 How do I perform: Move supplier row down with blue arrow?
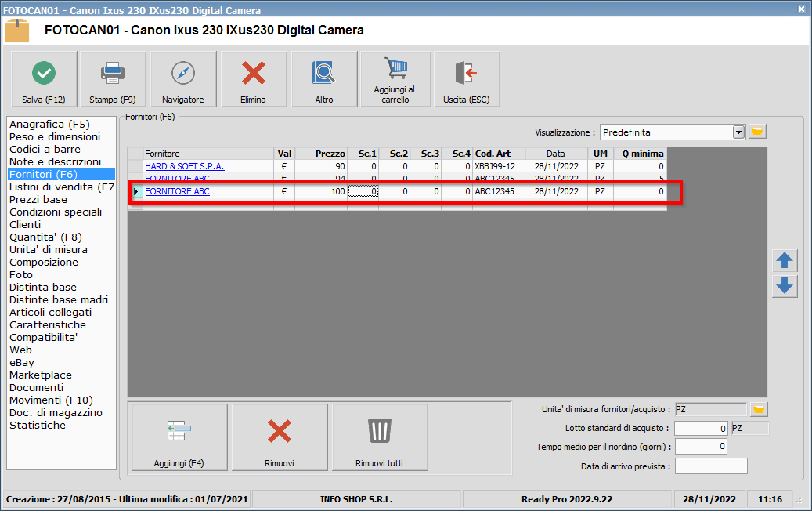point(785,286)
